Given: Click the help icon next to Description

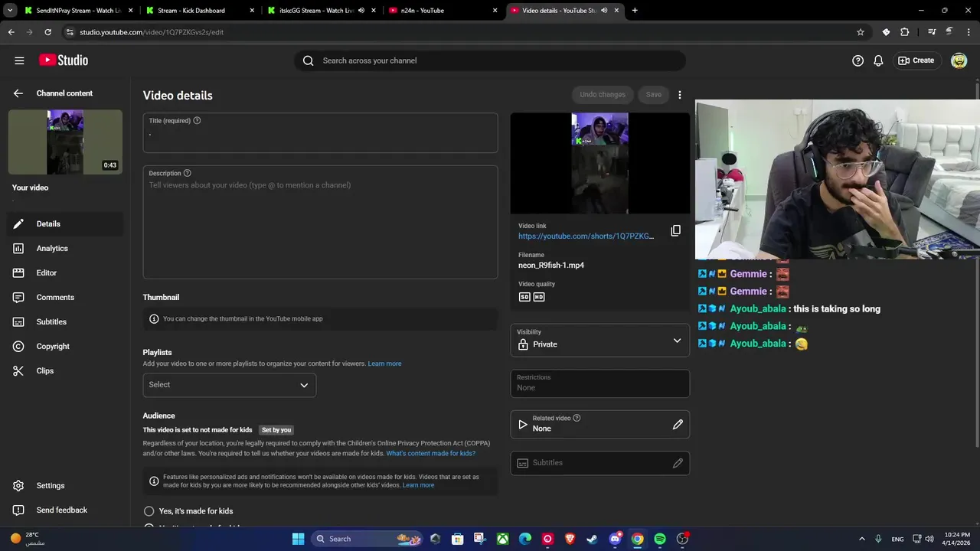Looking at the screenshot, I should (188, 174).
